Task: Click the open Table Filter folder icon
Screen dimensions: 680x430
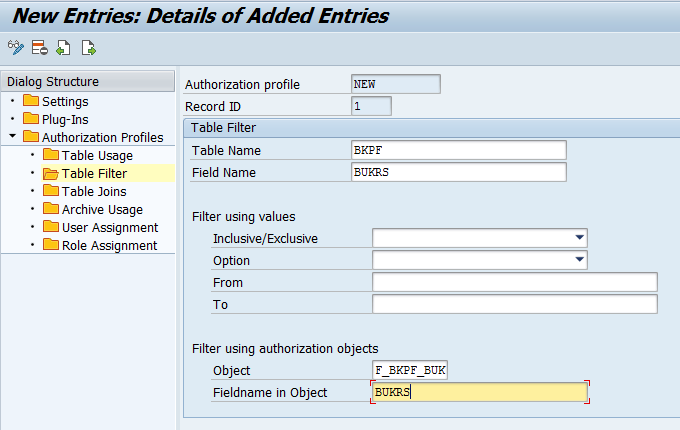Action: 51,173
